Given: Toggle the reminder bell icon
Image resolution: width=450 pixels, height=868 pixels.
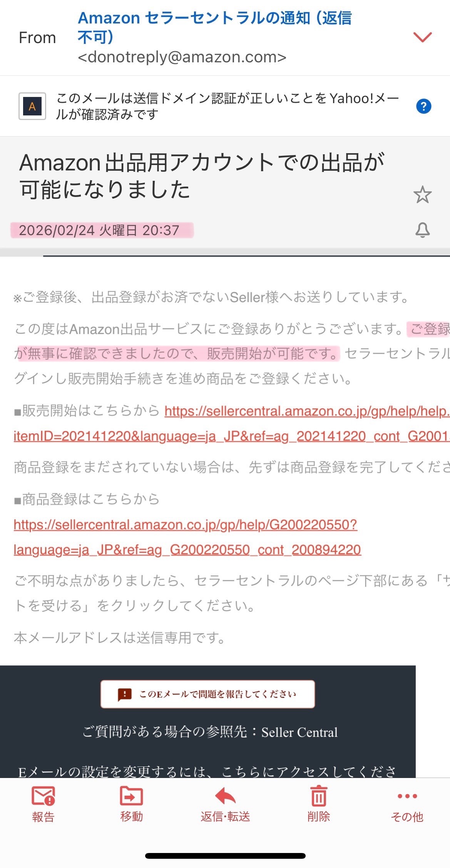Looking at the screenshot, I should pos(422,230).
